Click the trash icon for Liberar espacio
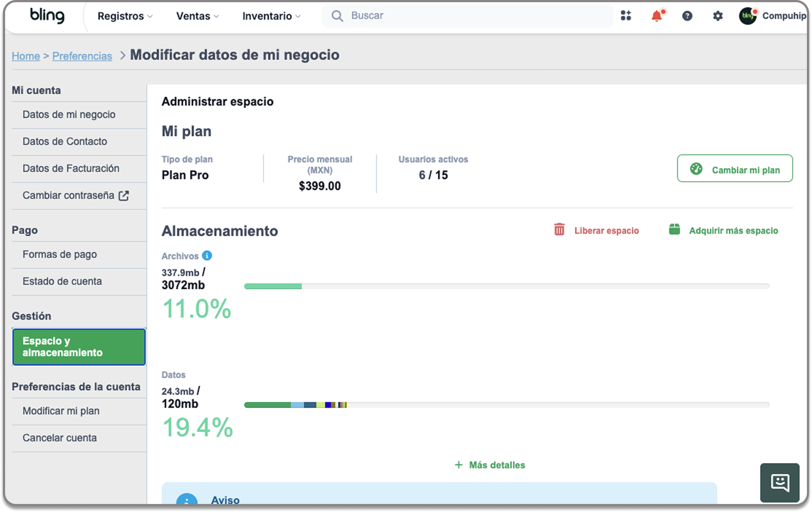812x512 pixels. pyautogui.click(x=559, y=230)
